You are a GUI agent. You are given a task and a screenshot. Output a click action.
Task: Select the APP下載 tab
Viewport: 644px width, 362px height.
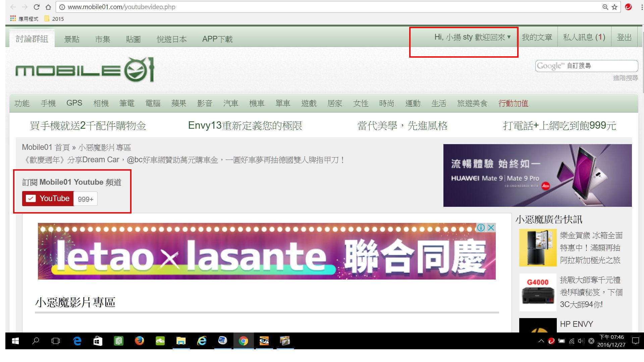pos(217,39)
